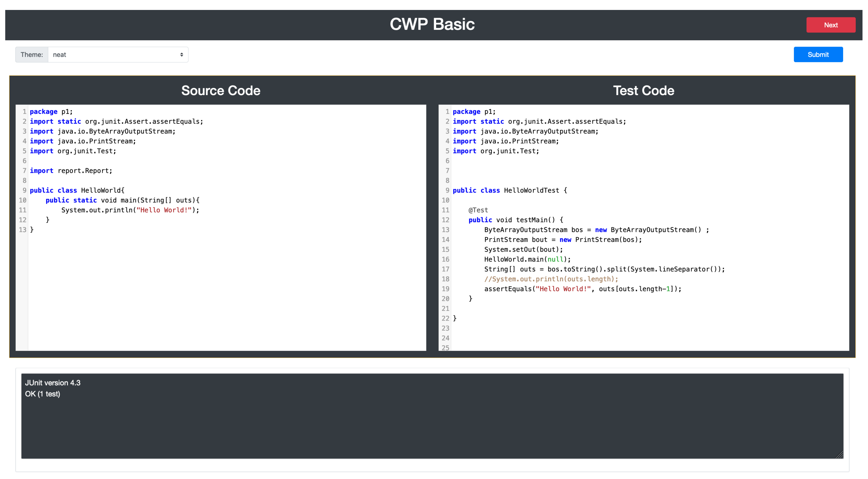The image size is (868, 479).
Task: Click the Test Code panel heading
Action: click(x=643, y=91)
